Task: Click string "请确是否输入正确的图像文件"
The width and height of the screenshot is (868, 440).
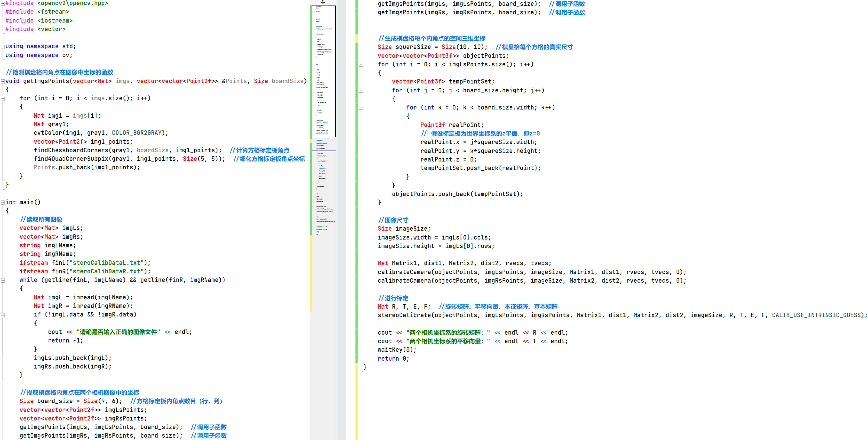Action: pos(118,332)
